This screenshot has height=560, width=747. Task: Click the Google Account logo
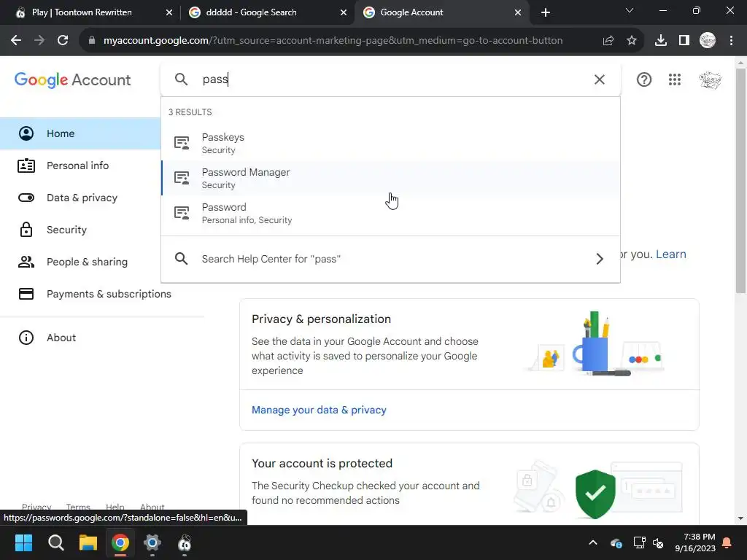pyautogui.click(x=72, y=80)
